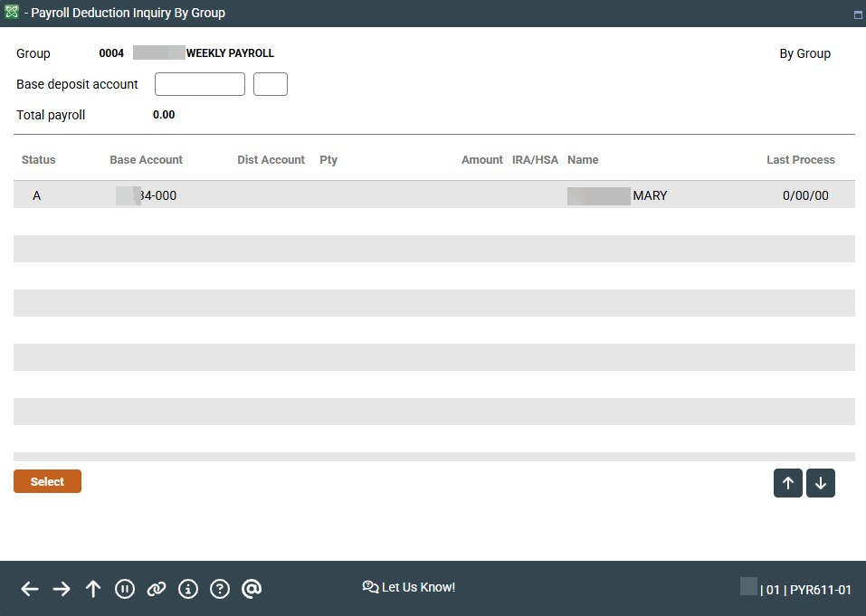866x616 pixels.
Task: Select the row for MARY
Action: coord(433,195)
